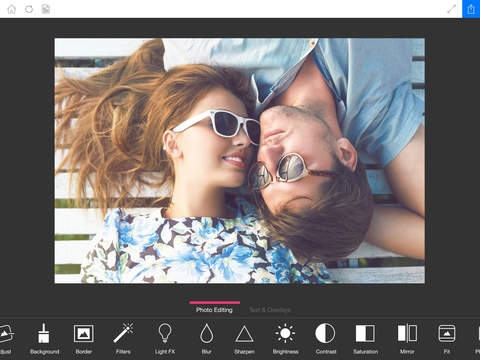Tap the blue share button
Image resolution: width=480 pixels, height=360 pixels.
(x=471, y=9)
